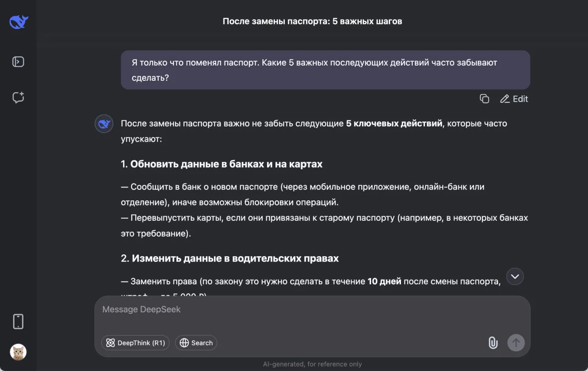Click the user's question bubble about the passport
This screenshot has width=588, height=371.
(x=325, y=70)
